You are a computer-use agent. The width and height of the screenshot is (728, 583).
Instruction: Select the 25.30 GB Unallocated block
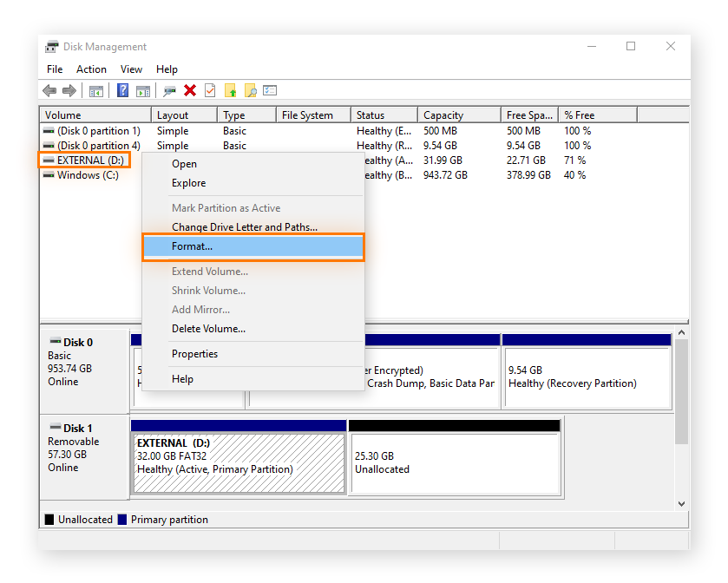pos(455,458)
